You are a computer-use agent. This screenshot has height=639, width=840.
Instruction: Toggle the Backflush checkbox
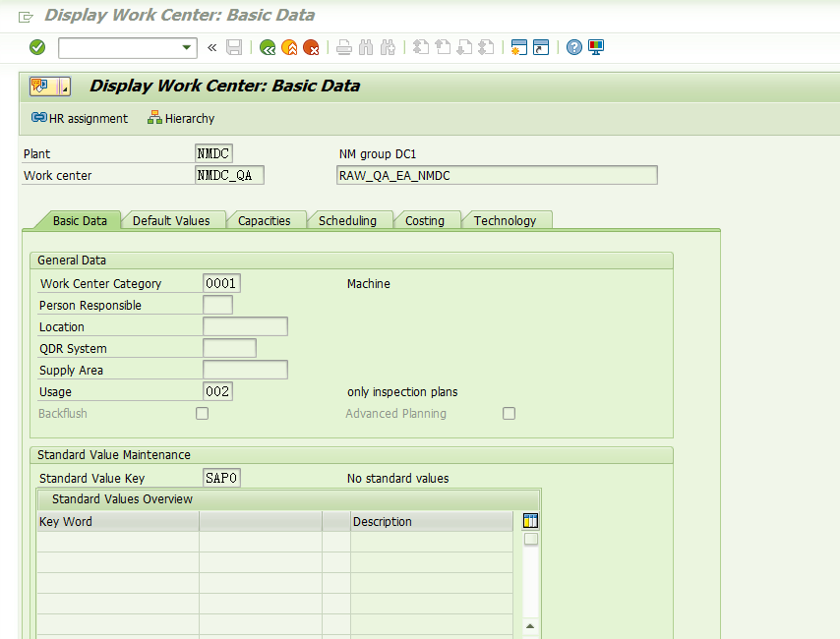pos(202,413)
